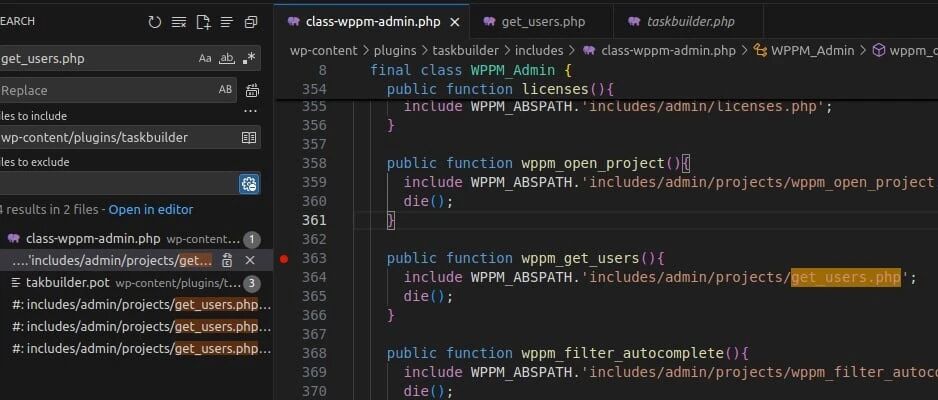The width and height of the screenshot is (938, 400).
Task: Focus the files to exclude field
Action: tap(118, 184)
